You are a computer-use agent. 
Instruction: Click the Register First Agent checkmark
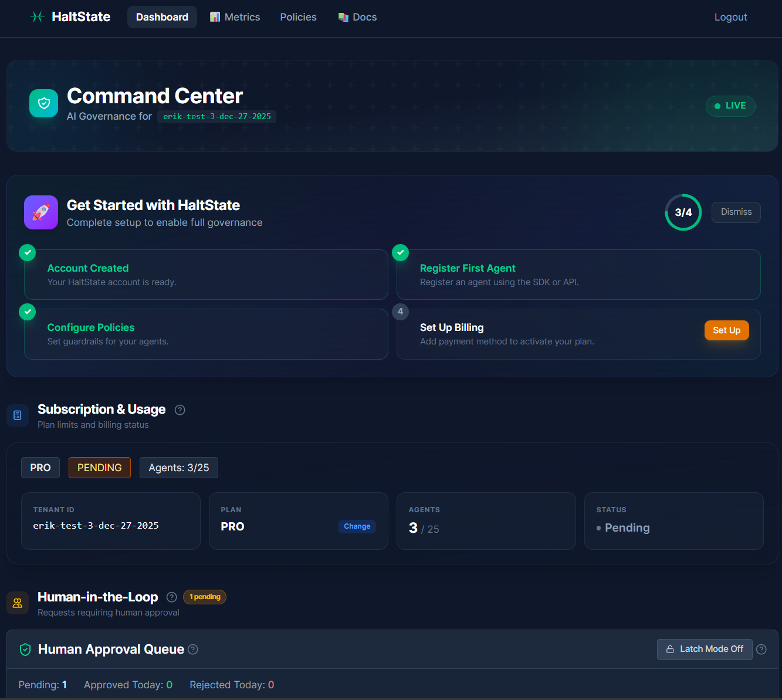(400, 252)
